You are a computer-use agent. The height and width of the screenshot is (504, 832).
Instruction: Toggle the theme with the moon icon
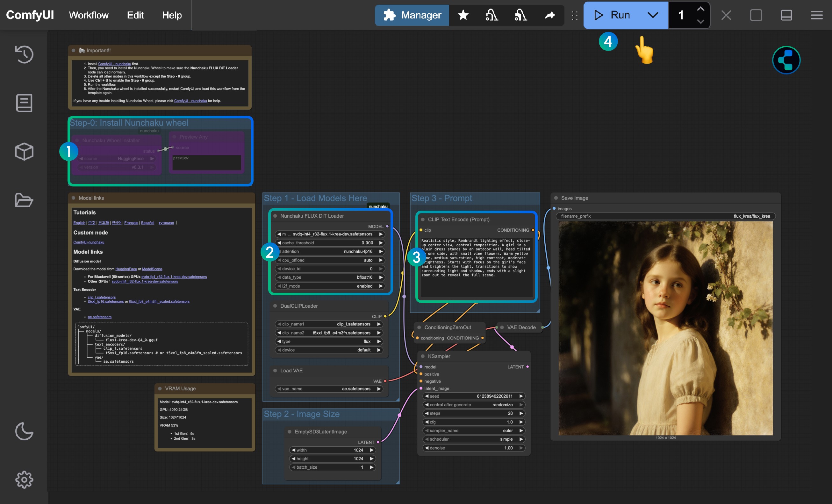(x=24, y=432)
